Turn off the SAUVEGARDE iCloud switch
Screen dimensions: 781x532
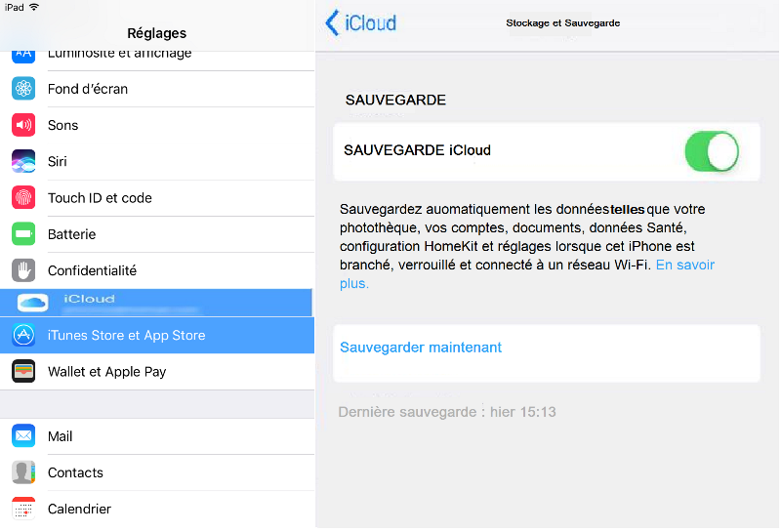[712, 151]
